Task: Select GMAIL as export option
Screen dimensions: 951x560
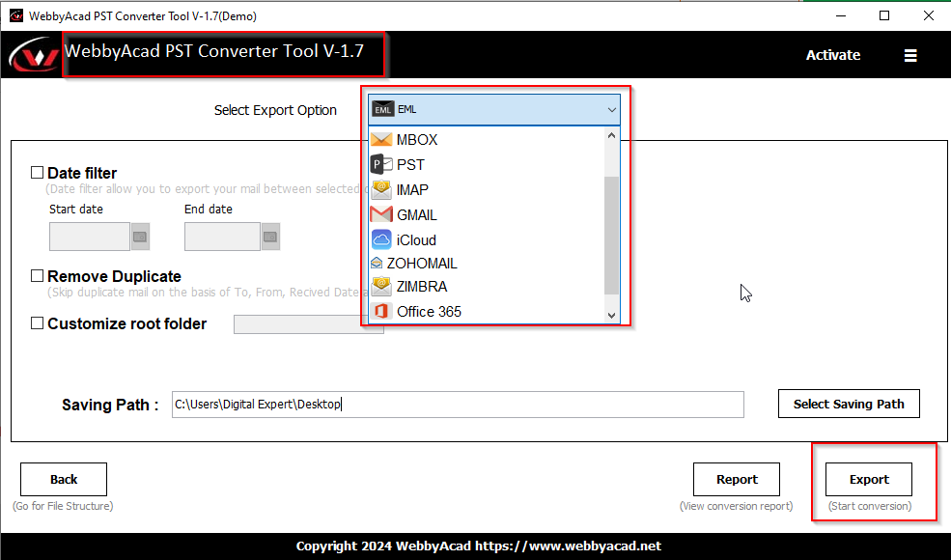Action: click(487, 214)
